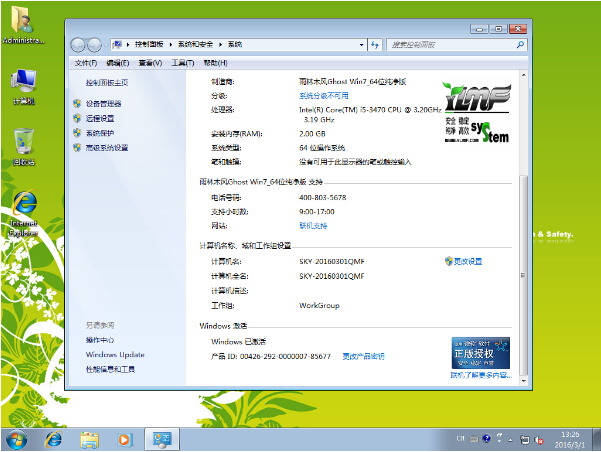
Task: Click the 正版授权 genuine badge image
Action: (481, 353)
